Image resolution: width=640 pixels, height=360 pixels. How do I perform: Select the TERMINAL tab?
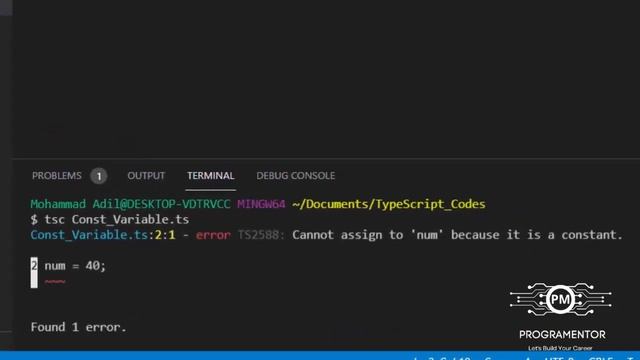click(211, 176)
